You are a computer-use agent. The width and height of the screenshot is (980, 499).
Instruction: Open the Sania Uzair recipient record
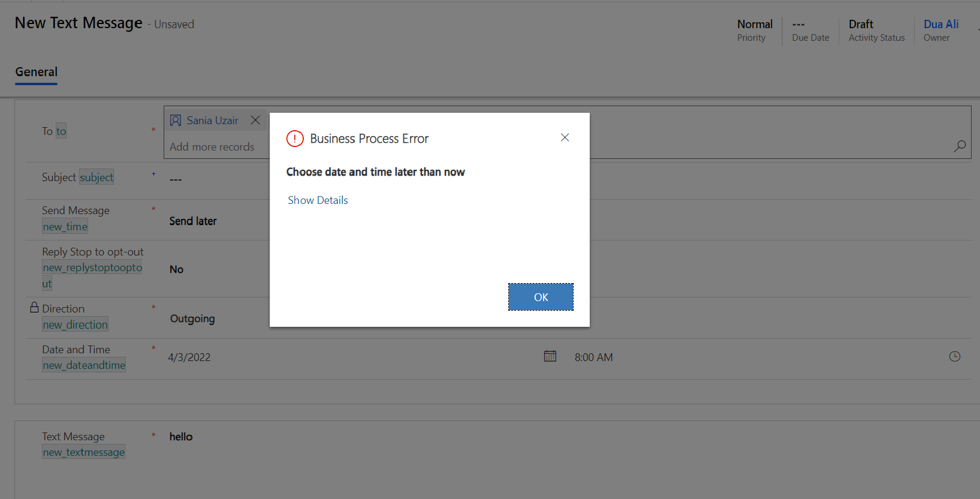(212, 121)
